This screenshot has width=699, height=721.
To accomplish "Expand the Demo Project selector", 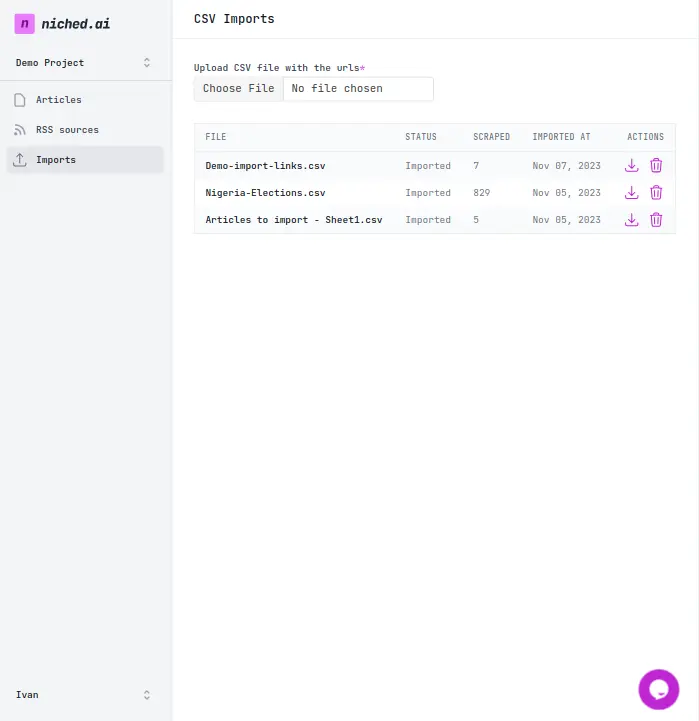I will (x=83, y=63).
